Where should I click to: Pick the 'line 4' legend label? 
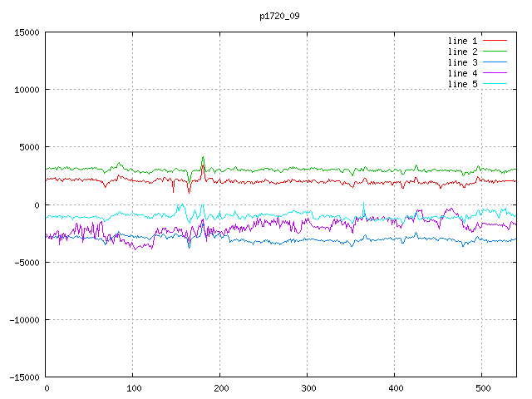coord(463,73)
